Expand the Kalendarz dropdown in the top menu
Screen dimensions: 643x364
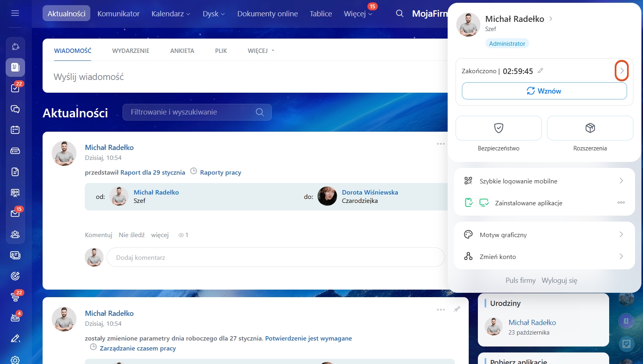171,14
